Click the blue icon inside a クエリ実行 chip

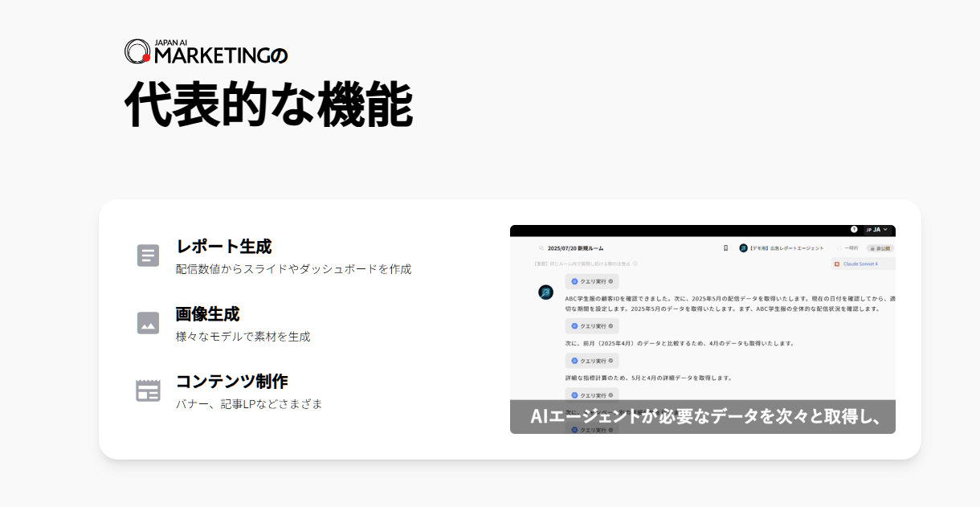point(574,281)
